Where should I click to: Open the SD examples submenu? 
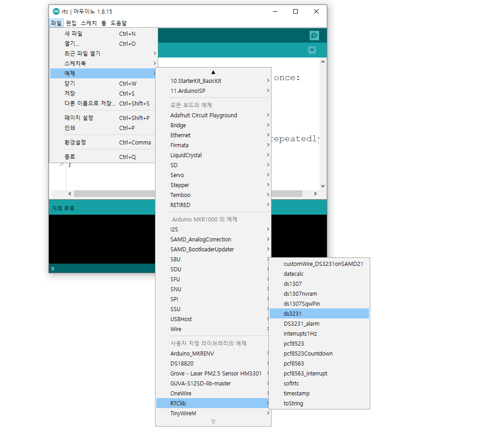pyautogui.click(x=213, y=165)
